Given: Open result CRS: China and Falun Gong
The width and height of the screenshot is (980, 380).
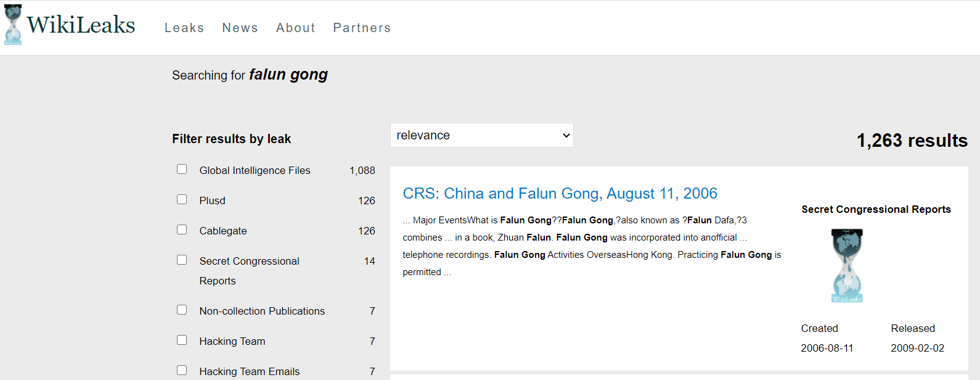Looking at the screenshot, I should 560,194.
